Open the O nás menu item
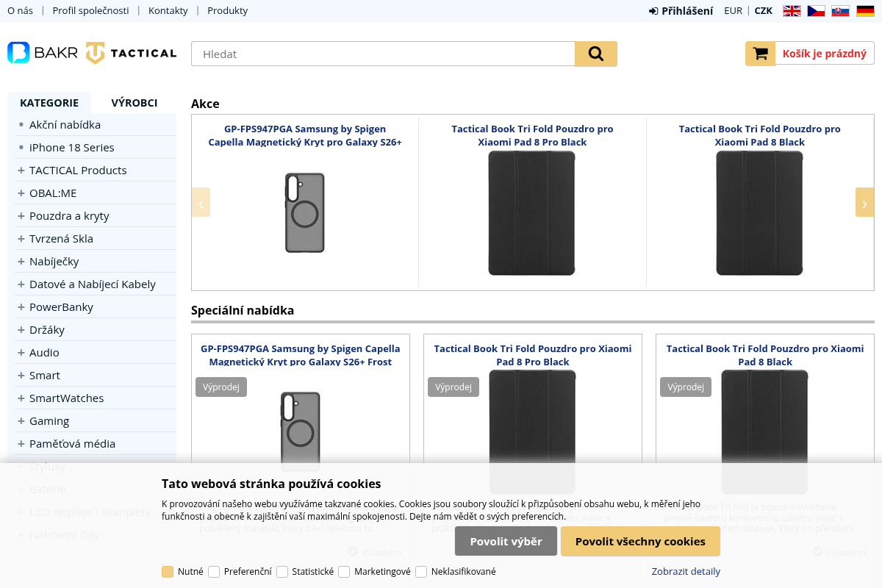Viewport: 882px width, 588px height. [x=20, y=11]
